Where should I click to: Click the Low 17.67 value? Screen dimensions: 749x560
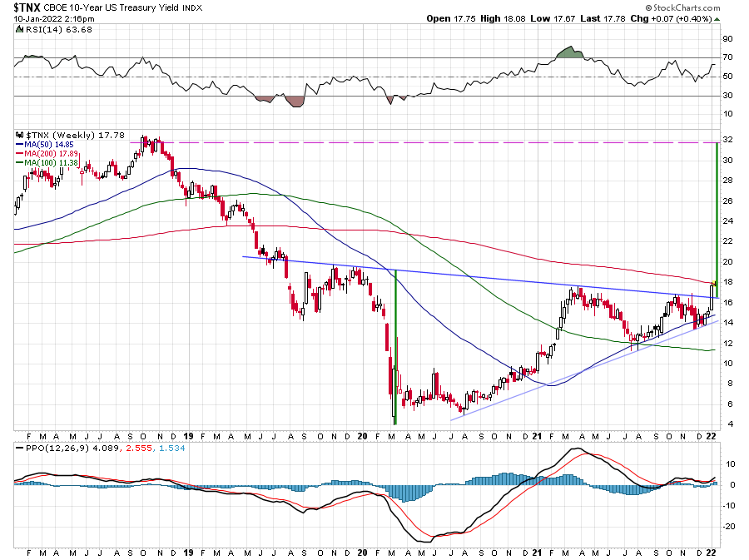(x=553, y=18)
